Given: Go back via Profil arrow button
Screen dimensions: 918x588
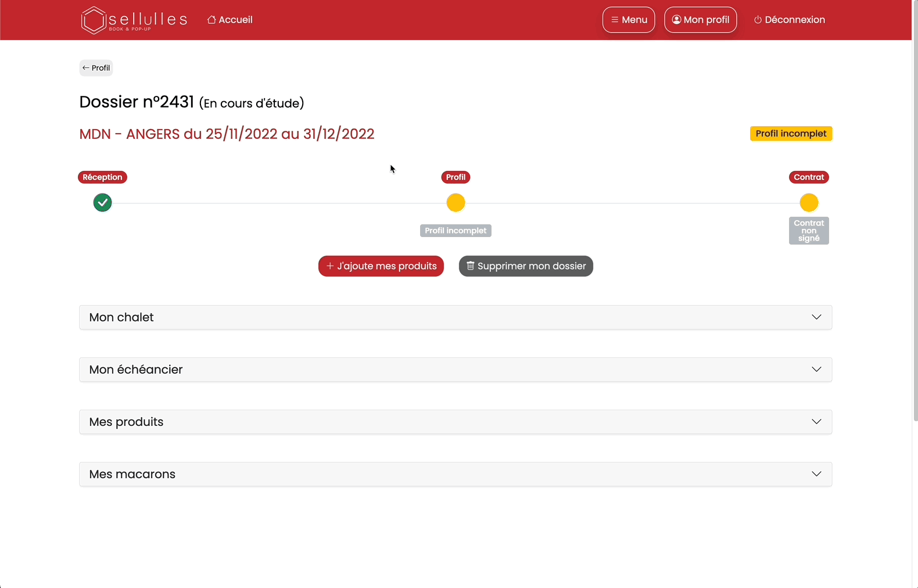Looking at the screenshot, I should point(96,68).
